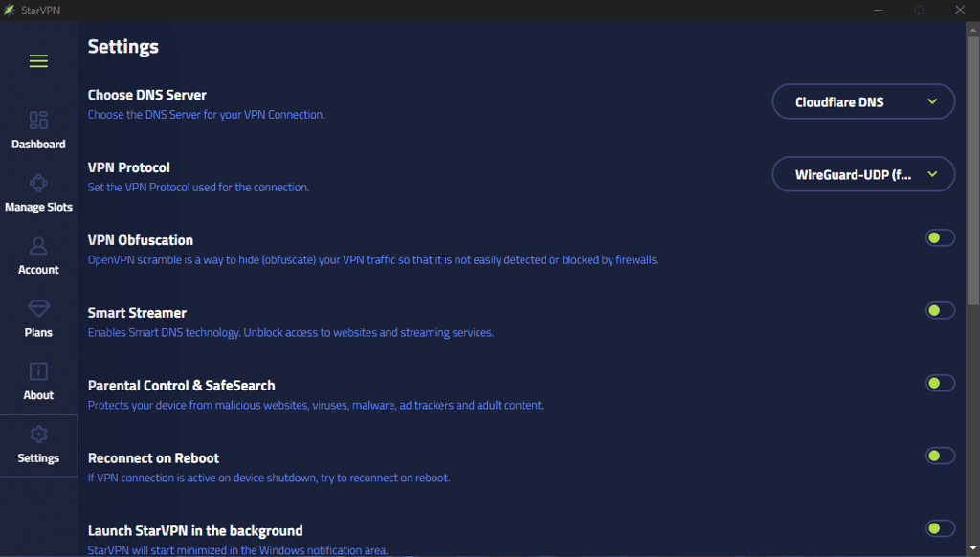Open Plans label in sidebar
This screenshot has width=980, height=557.
(38, 333)
